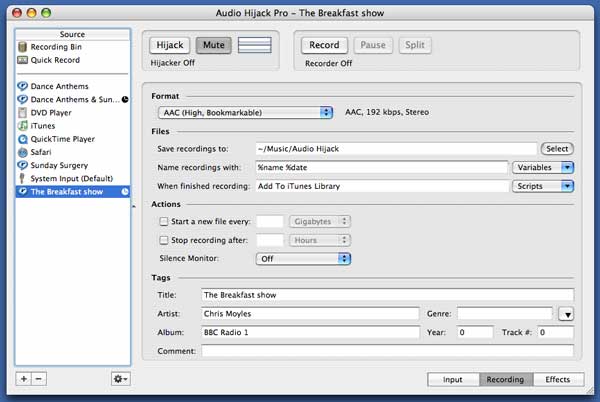The width and height of the screenshot is (600, 402).
Task: Click the Dance Anthems & Sun... radio icon
Action: click(x=23, y=99)
